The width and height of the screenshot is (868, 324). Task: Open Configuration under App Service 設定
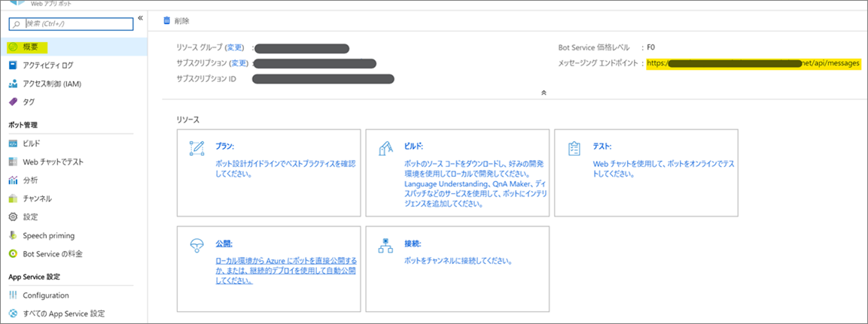pos(45,295)
